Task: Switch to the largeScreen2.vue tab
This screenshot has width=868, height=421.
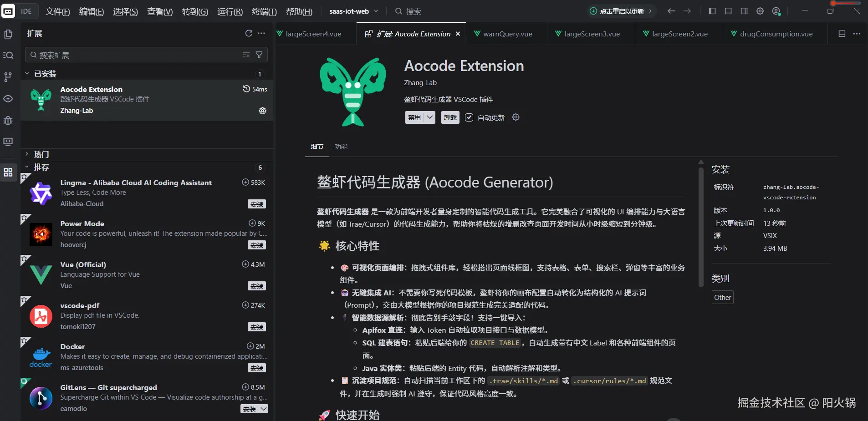Action: tap(679, 34)
